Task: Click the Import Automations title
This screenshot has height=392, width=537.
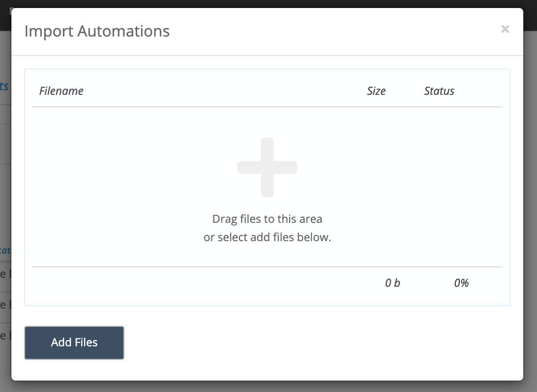Action: [x=97, y=31]
